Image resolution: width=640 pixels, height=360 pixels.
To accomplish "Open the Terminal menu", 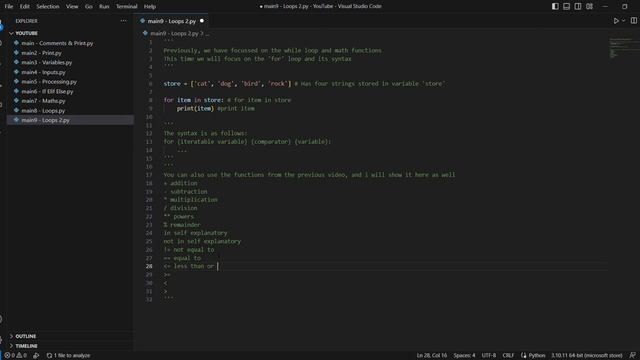I will pos(127,7).
